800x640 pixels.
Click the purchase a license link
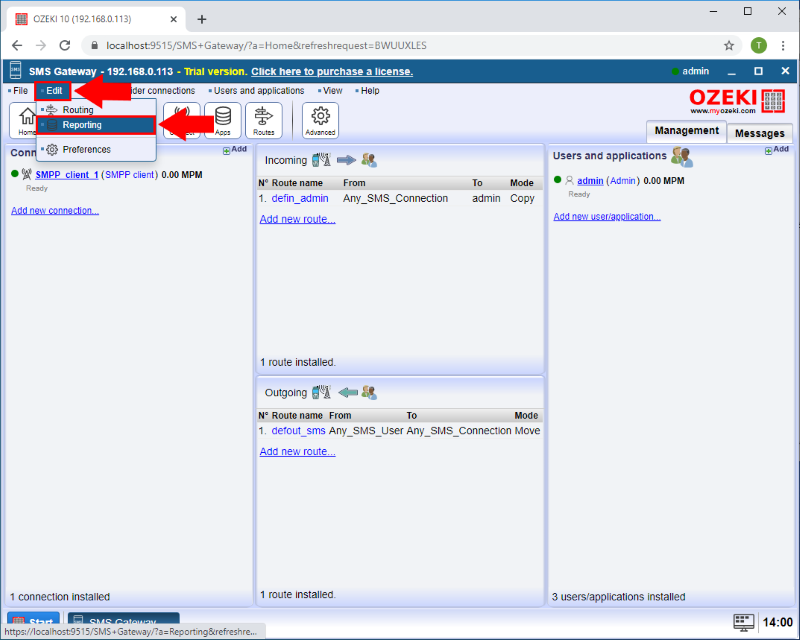coord(332,71)
